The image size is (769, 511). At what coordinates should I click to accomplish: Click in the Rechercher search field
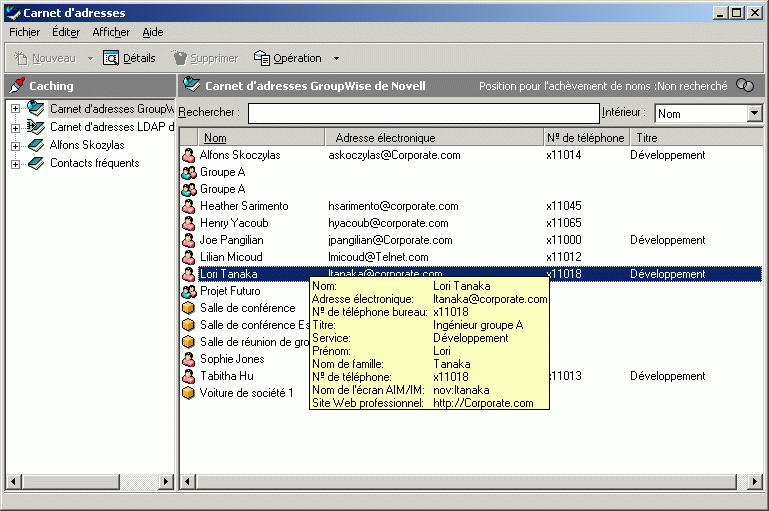point(424,113)
